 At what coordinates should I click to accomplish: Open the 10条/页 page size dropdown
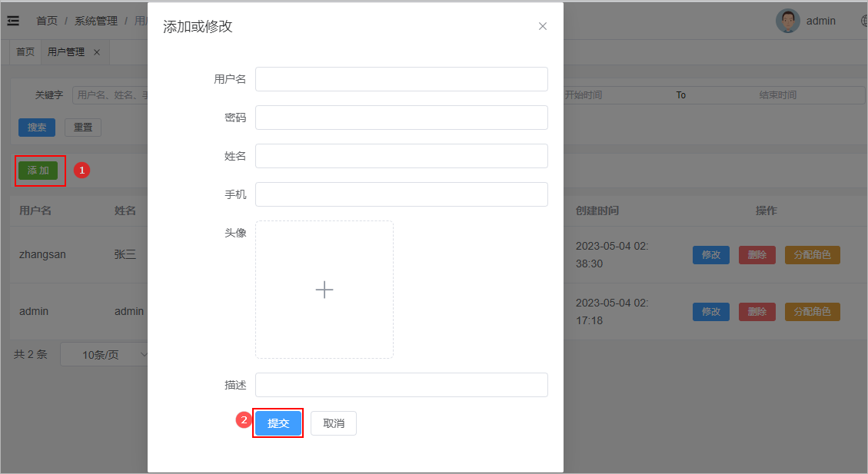(104, 354)
